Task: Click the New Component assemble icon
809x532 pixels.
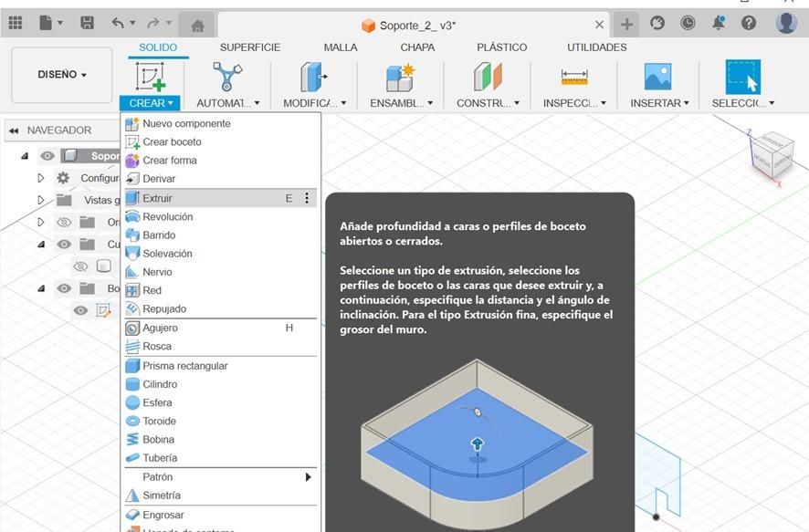Action: (400, 78)
